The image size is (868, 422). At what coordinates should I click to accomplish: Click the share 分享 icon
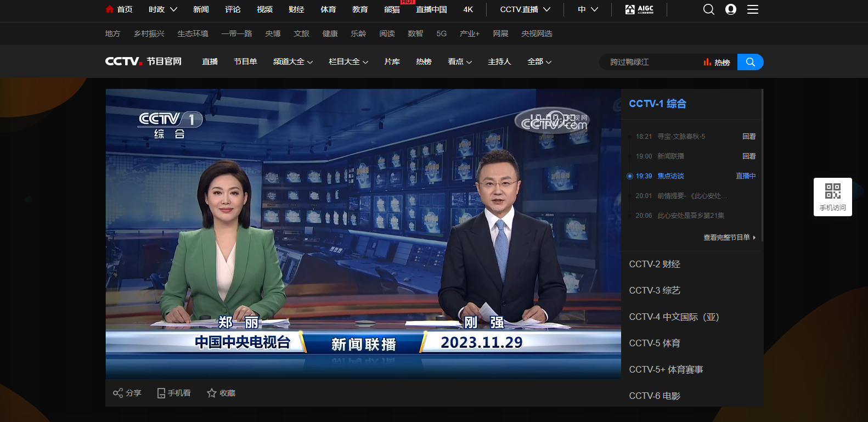coord(118,393)
